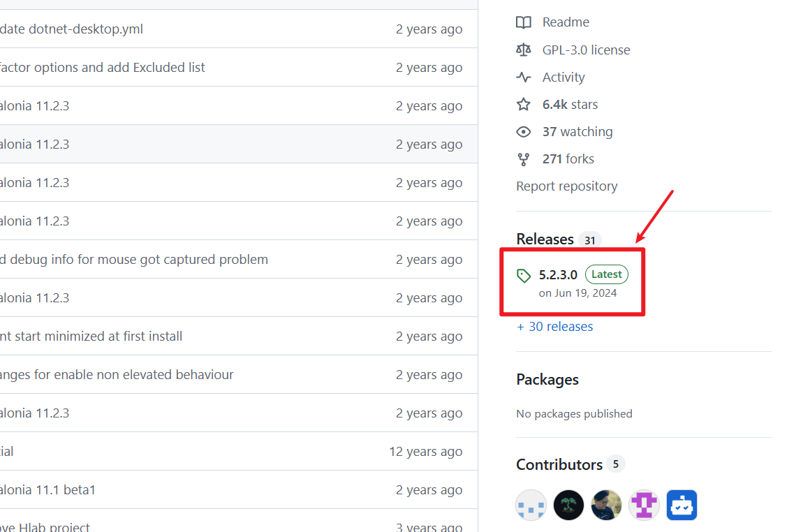Open commit 'ove Hlab project'
The image size is (810, 532).
pyautogui.click(x=45, y=527)
